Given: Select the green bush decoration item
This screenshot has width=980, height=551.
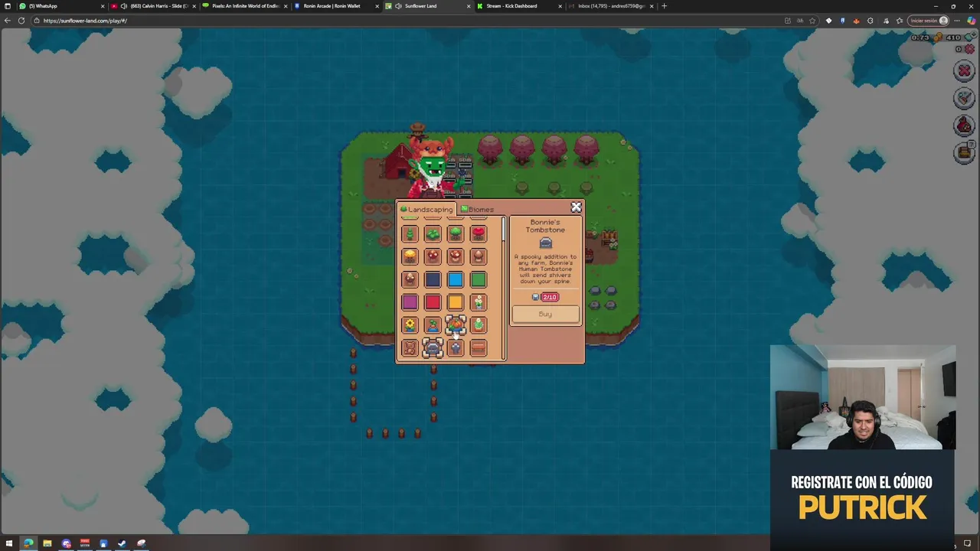Looking at the screenshot, I should (433, 233).
